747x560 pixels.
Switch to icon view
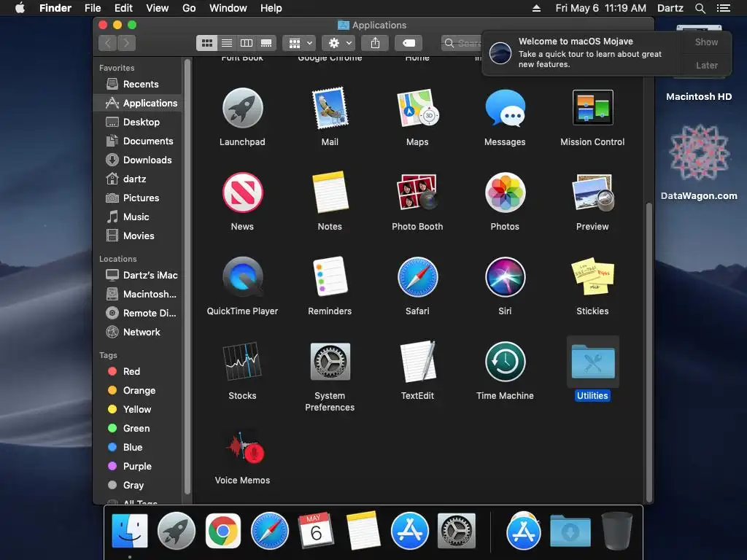206,43
